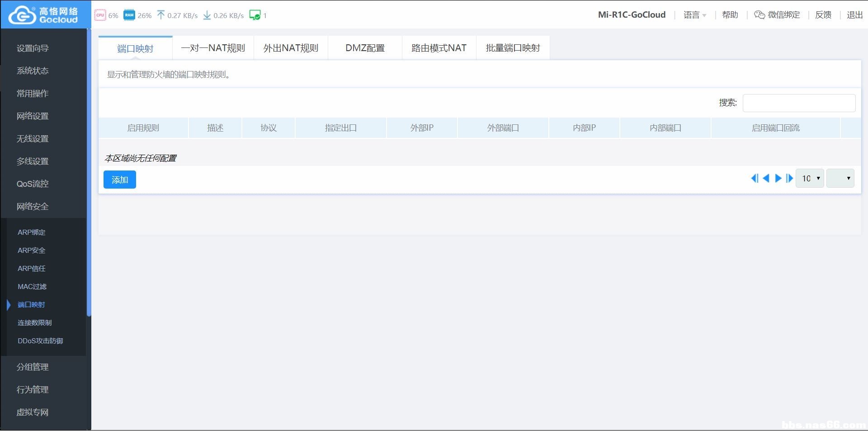Viewport: 868px width, 431px height.
Task: Open the empty page number dropdown
Action: coord(840,178)
